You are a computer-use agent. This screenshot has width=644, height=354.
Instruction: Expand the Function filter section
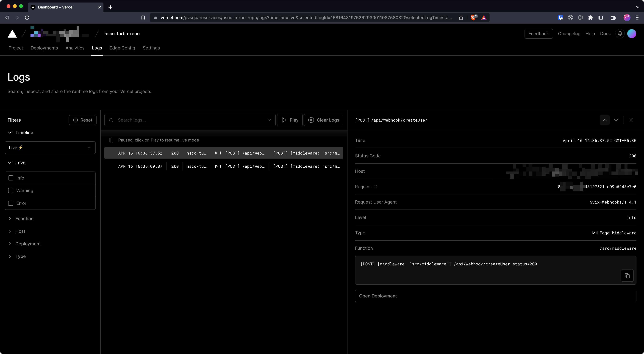click(x=24, y=218)
